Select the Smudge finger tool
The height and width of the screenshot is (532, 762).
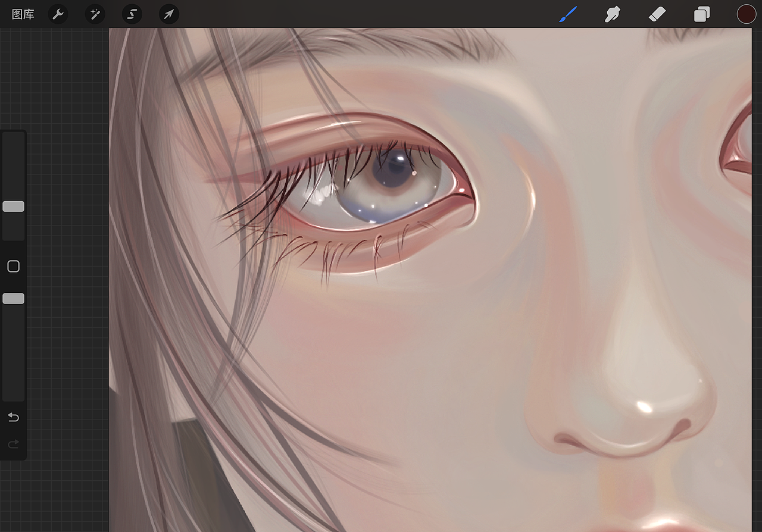pos(613,14)
